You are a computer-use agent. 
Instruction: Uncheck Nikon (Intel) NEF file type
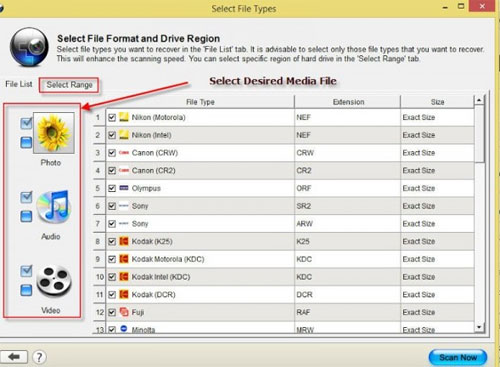[x=112, y=135]
